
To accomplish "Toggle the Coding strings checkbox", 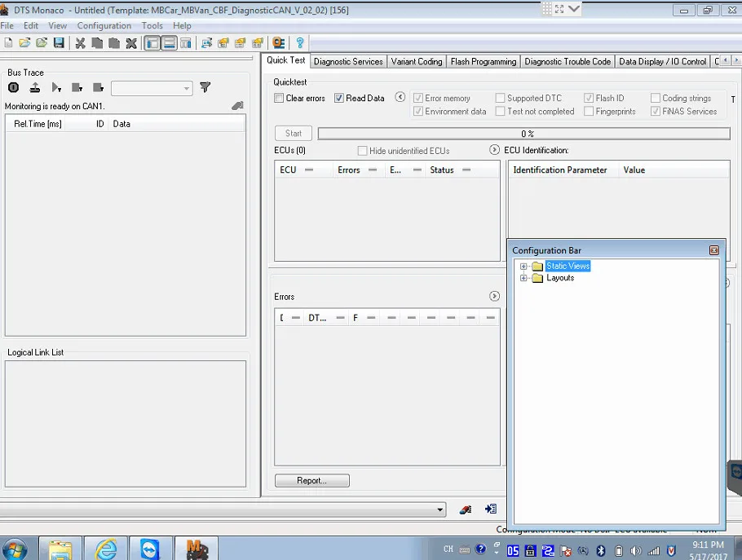I will (656, 98).
